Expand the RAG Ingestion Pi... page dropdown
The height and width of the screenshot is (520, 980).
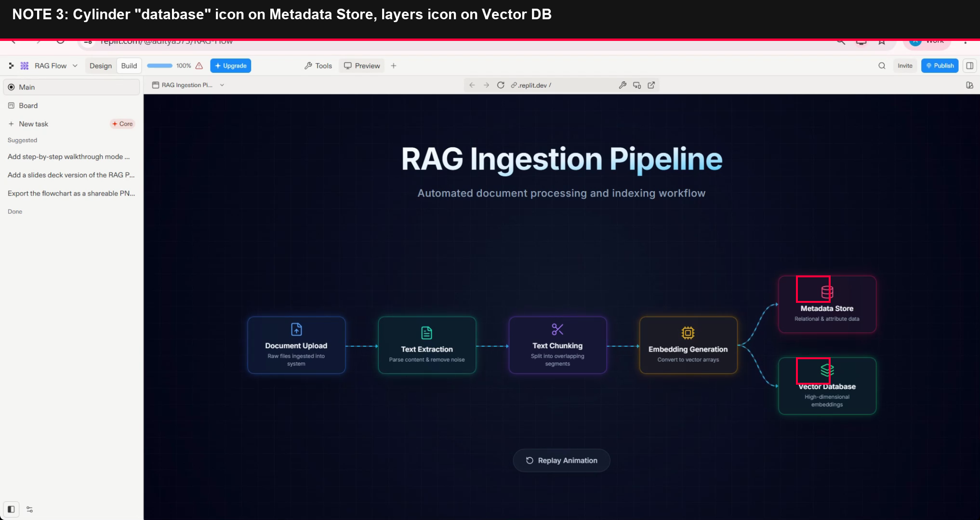[222, 85]
